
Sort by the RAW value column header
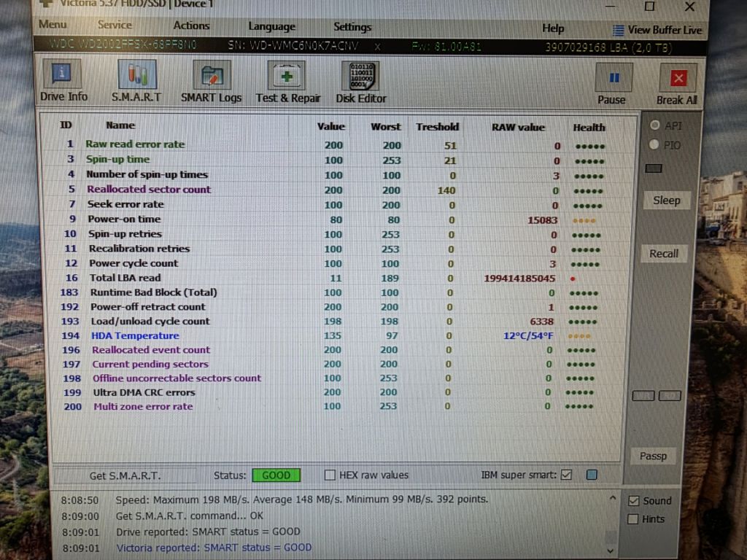click(x=518, y=127)
